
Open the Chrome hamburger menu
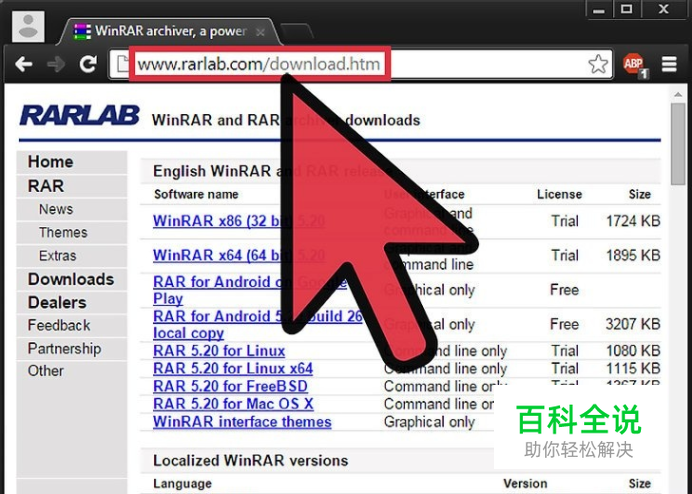click(x=669, y=64)
